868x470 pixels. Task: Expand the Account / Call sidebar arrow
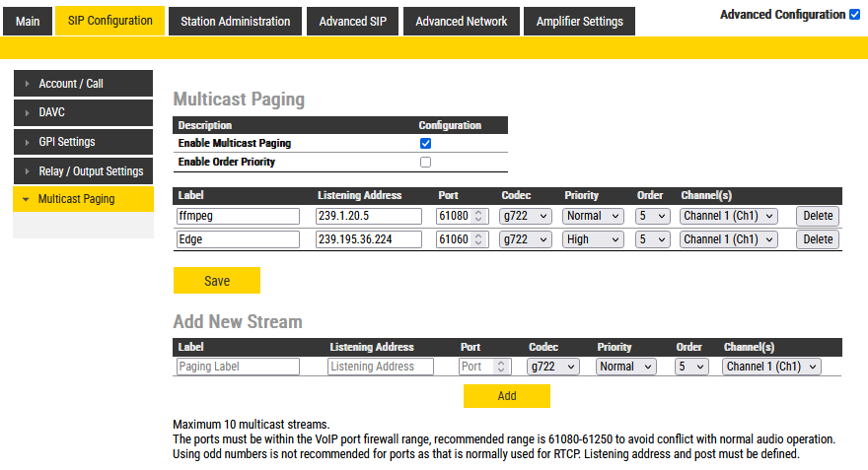pyautogui.click(x=27, y=84)
